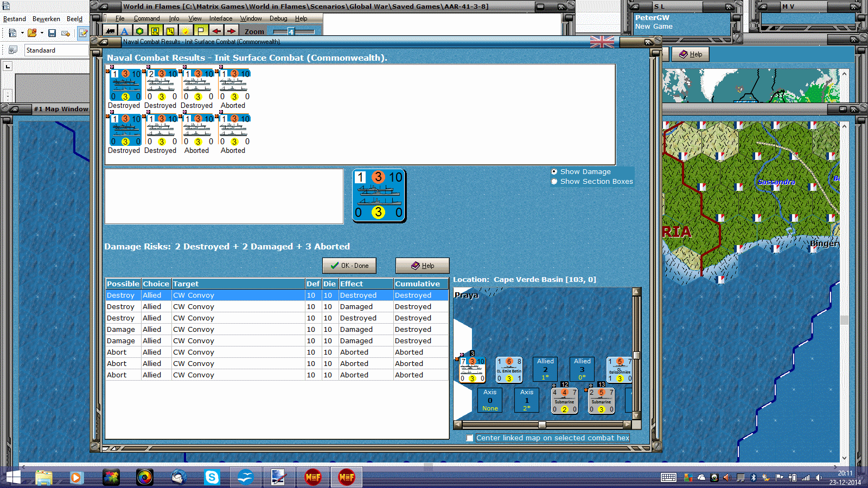
Task: Click the on-screen keyboard tray icon
Action: [x=668, y=477]
